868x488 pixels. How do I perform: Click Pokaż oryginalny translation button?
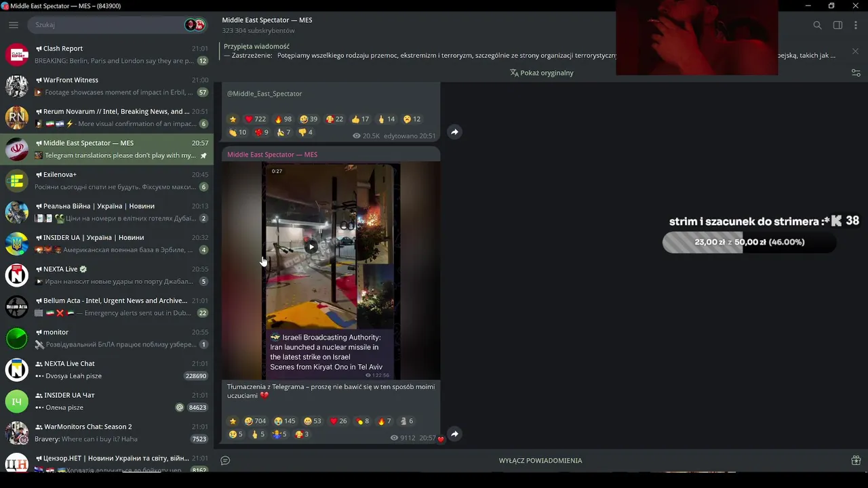pos(541,73)
